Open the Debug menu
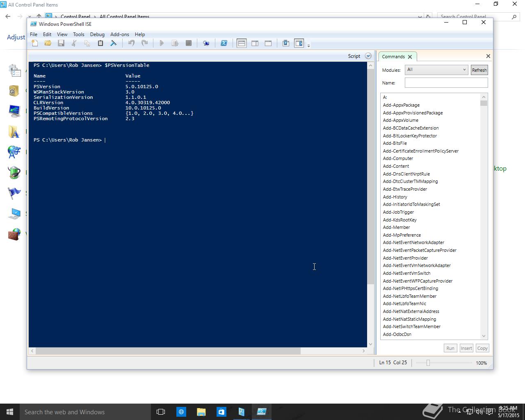 point(97,34)
